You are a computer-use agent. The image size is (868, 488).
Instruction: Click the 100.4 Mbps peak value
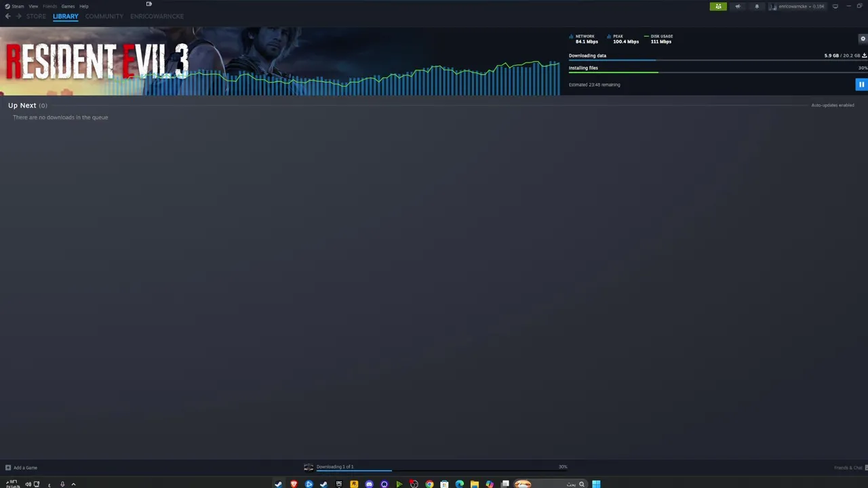pos(626,41)
